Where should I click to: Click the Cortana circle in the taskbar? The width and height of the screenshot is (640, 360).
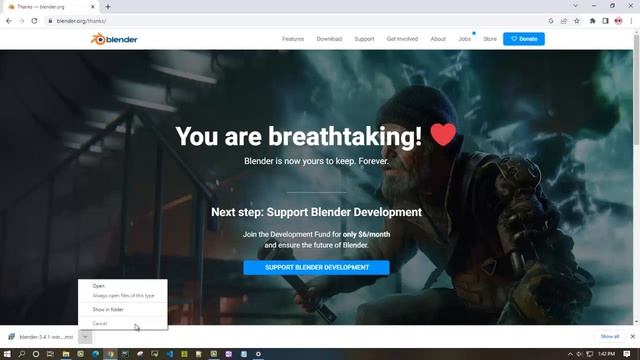tap(36, 354)
